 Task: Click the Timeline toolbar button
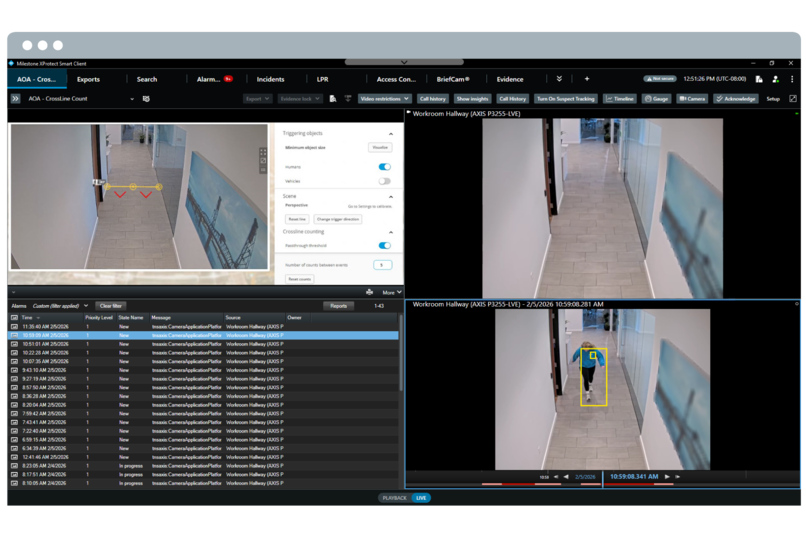click(x=620, y=99)
